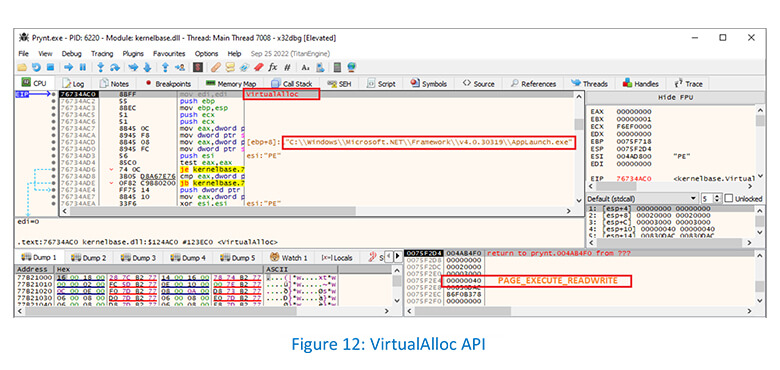780x370 pixels.
Task: Click the disassembly horizontal scrollbar thumb
Action: 213,211
